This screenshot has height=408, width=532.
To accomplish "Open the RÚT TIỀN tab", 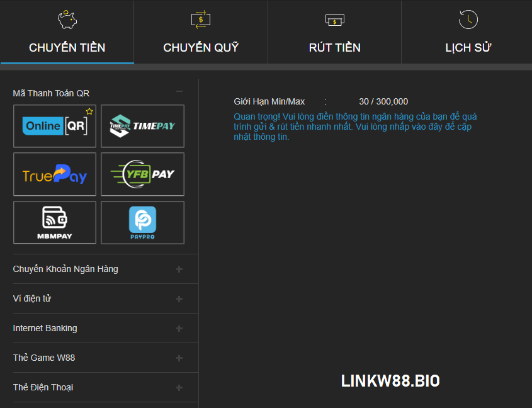I will pyautogui.click(x=334, y=48).
